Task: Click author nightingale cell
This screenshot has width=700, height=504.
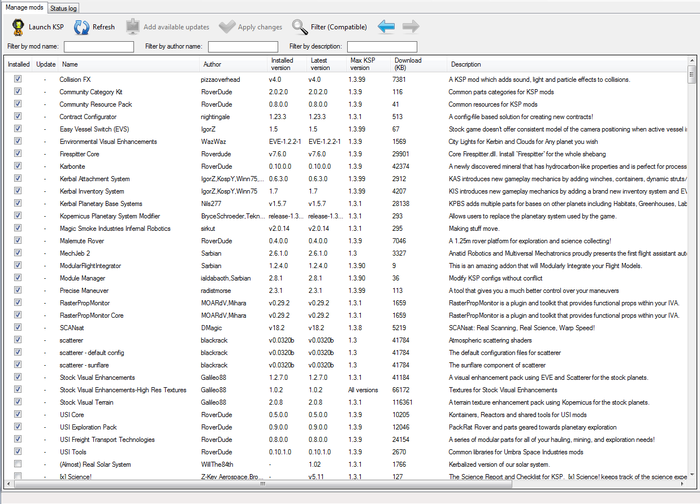Action: click(x=216, y=117)
